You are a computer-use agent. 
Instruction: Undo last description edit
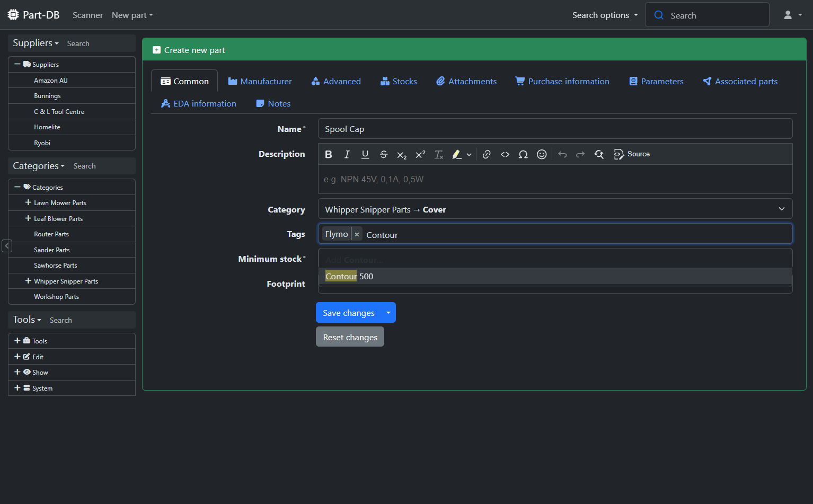click(x=562, y=154)
